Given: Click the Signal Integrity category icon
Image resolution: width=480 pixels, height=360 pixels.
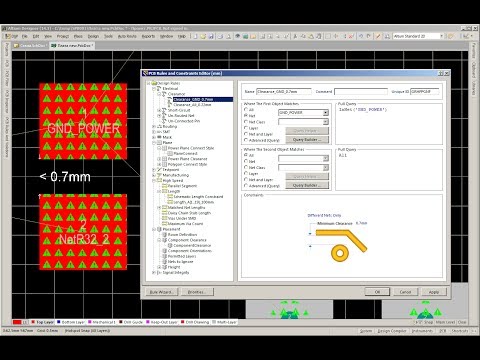Looking at the screenshot, I should point(159,273).
